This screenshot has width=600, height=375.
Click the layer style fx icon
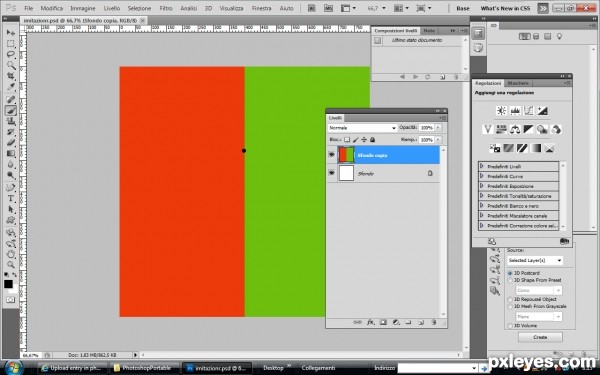370,323
